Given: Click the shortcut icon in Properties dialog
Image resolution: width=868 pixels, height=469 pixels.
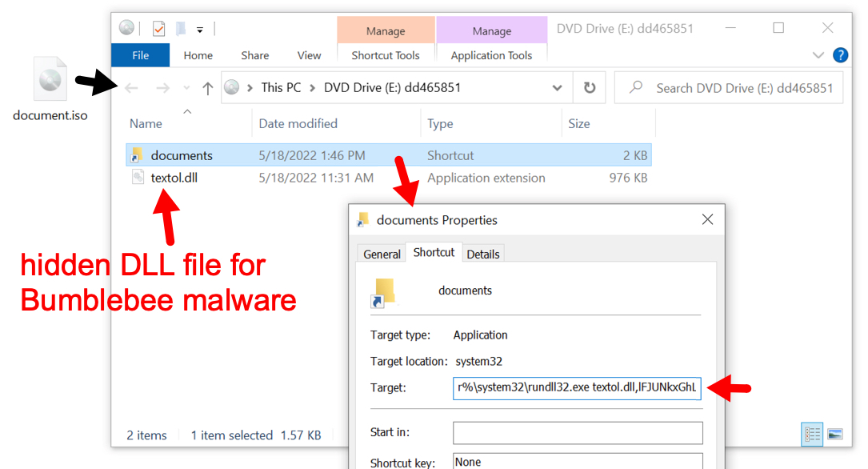Looking at the screenshot, I should [x=383, y=293].
